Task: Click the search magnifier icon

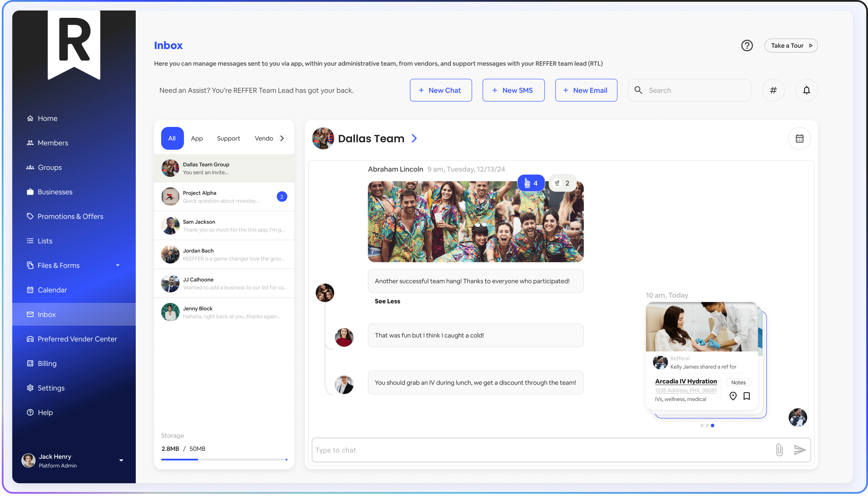Action: tap(638, 90)
